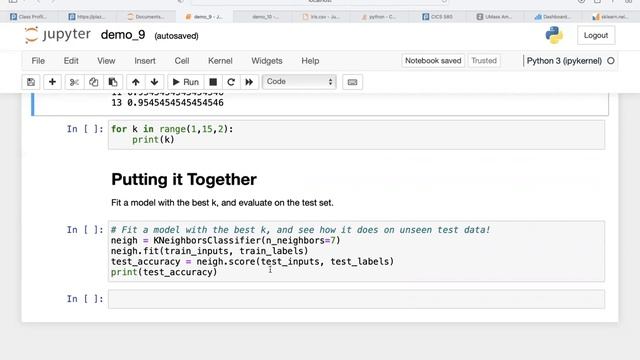Screen dimensions: 640x360
Task: Restart the kernel with the circular arrow icon
Action: tap(231, 82)
